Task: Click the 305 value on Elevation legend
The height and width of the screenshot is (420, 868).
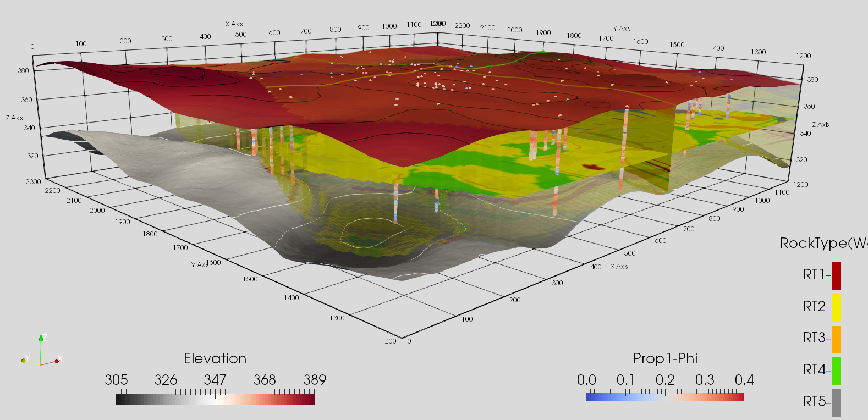Action: point(116,380)
